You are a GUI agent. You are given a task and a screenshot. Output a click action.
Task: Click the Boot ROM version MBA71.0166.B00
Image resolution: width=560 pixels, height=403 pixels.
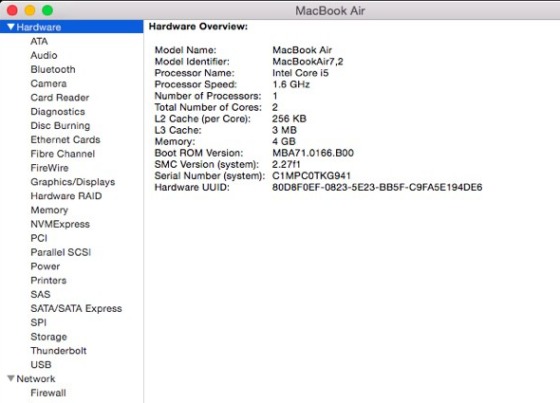[313, 153]
